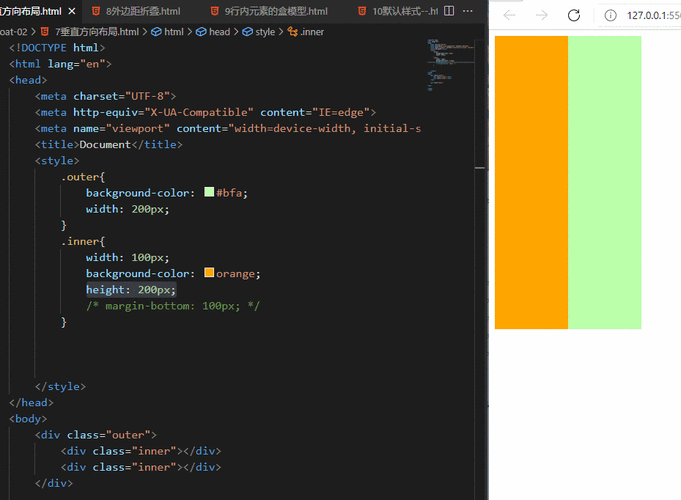Click the site info icon in address bar

610,16
